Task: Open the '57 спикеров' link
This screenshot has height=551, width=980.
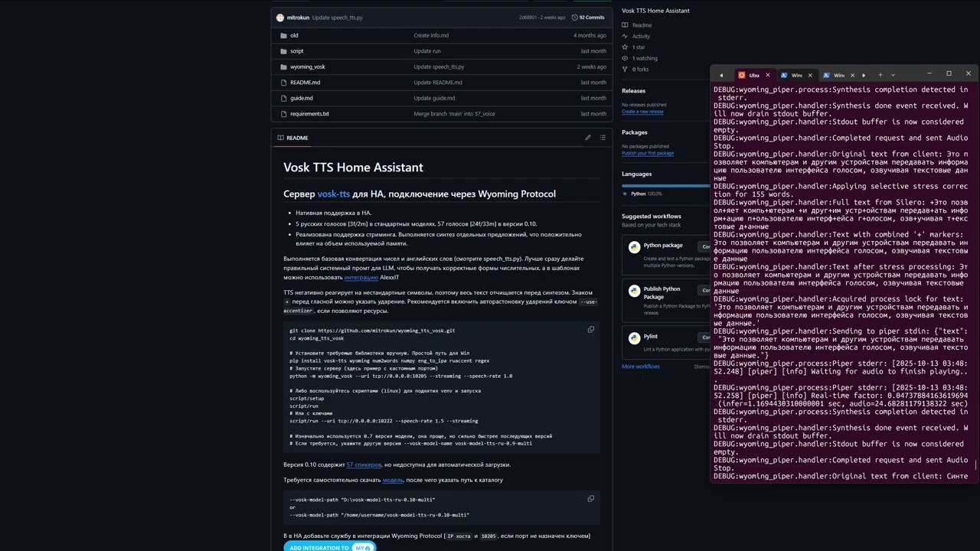Action: coord(364,465)
